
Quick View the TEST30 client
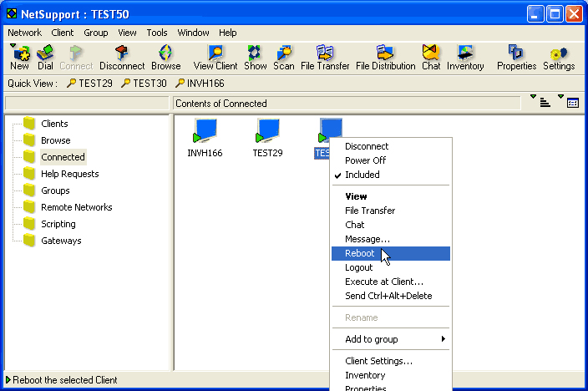(x=144, y=84)
